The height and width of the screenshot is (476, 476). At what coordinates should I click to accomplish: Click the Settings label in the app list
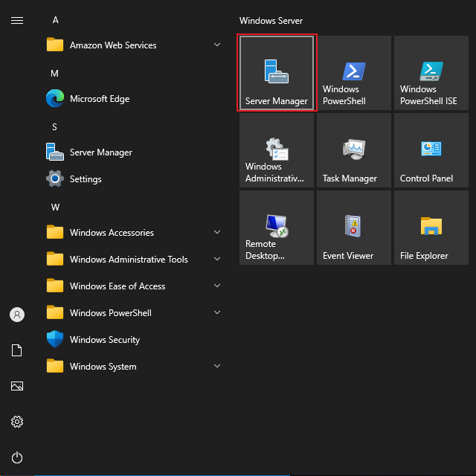point(86,179)
